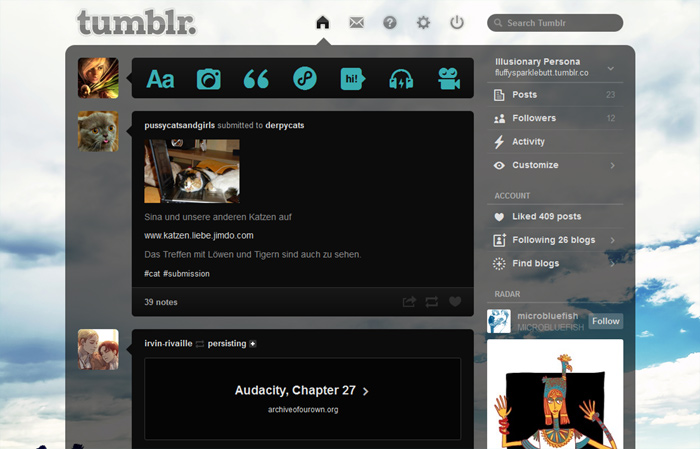Image resolution: width=700 pixels, height=449 pixels.
Task: Open the cat on laptop photo
Action: [x=192, y=171]
